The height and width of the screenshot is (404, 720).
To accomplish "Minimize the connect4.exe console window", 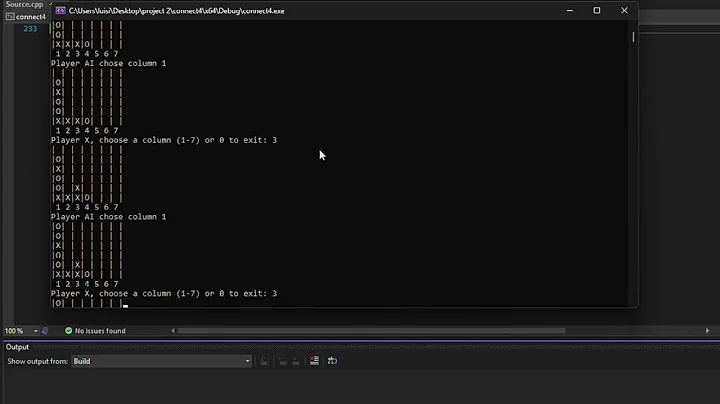I will point(570,10).
